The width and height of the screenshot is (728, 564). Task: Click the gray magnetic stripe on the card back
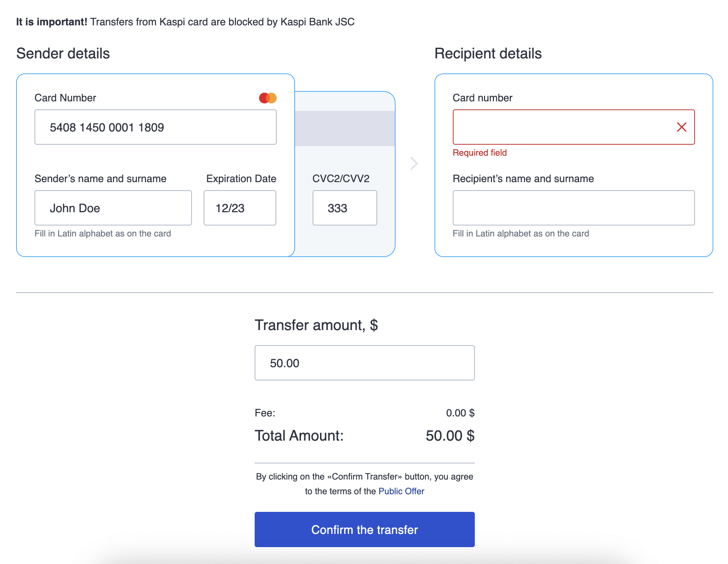coord(345,129)
